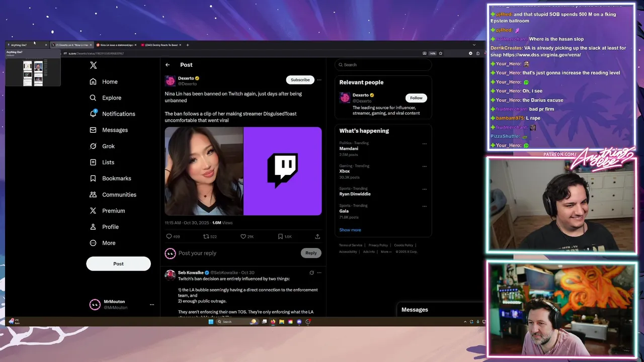Like the Dexerto post (21K heart)
The image size is (644, 362).
point(243,236)
